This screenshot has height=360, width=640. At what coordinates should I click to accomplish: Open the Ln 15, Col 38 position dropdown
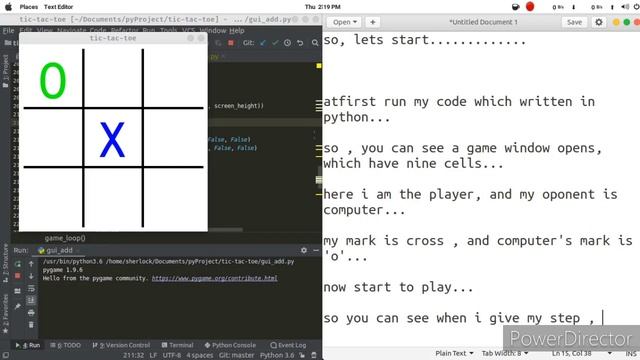pyautogui.click(x=582, y=353)
